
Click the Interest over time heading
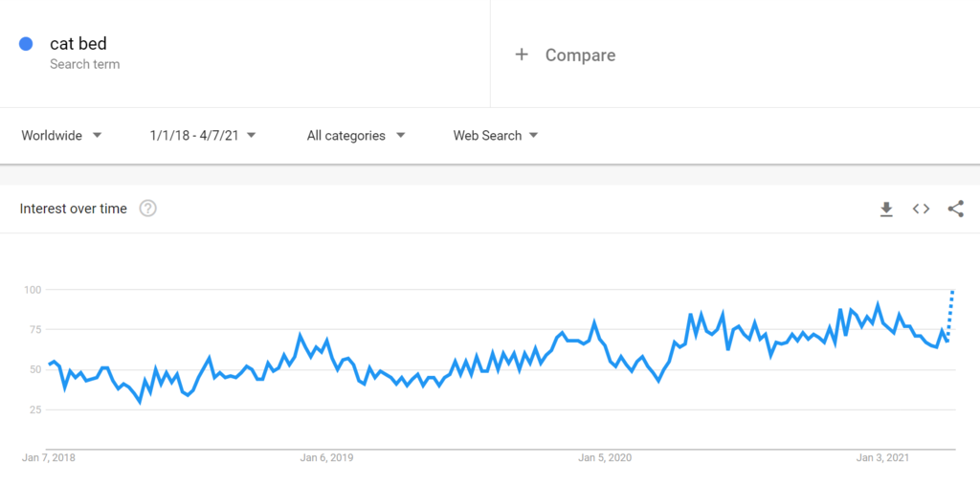point(74,209)
